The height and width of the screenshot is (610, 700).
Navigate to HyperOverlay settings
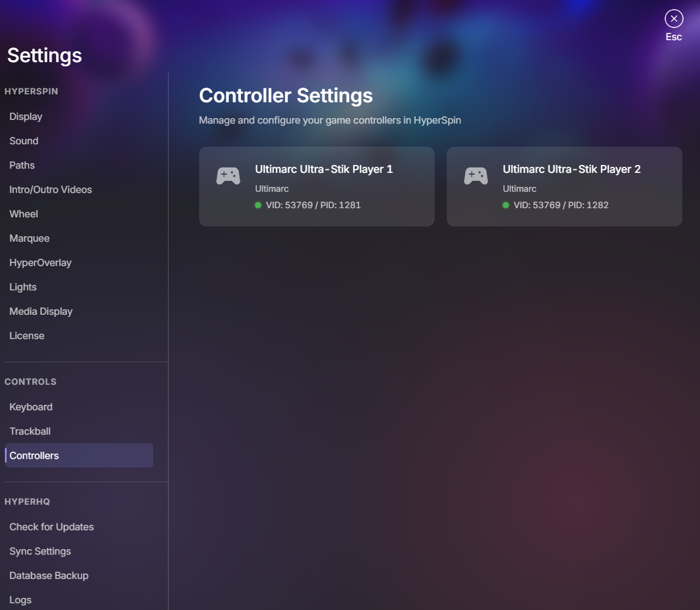[41, 262]
